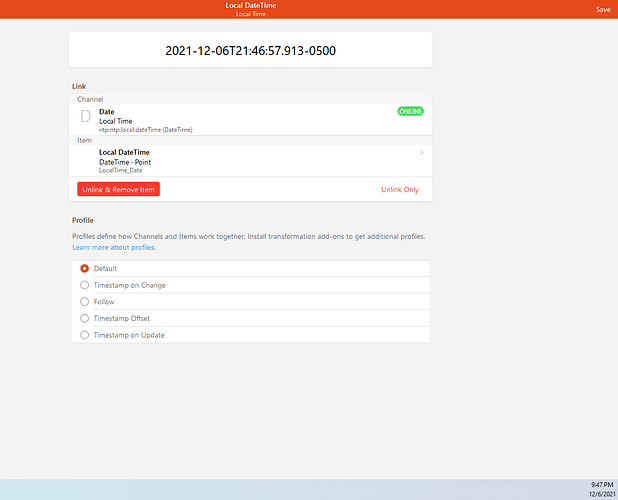
Task: Click the ntp:ntp:local:dateTime channel UID text
Action: (145, 130)
